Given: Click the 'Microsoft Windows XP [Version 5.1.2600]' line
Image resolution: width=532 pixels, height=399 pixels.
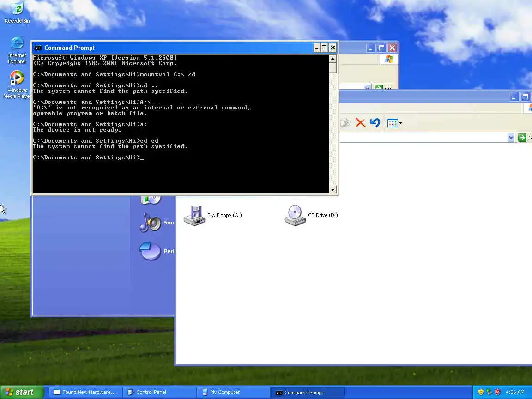Looking at the screenshot, I should coord(105,58).
